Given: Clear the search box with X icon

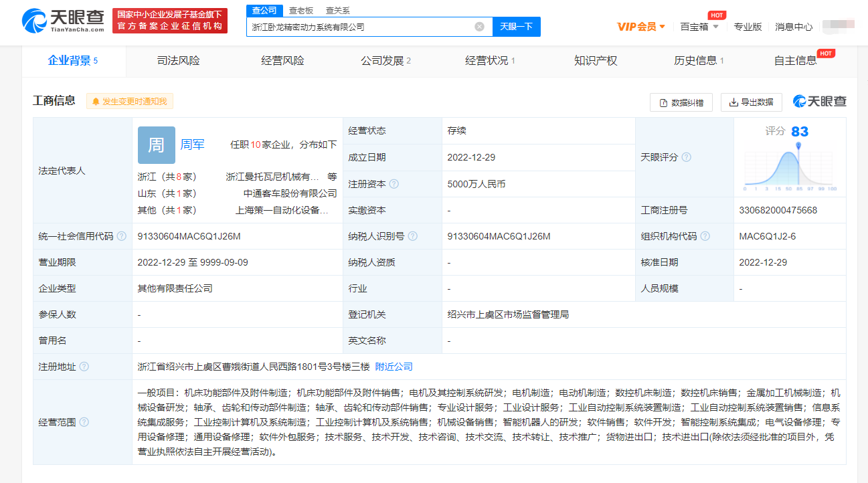Looking at the screenshot, I should coord(479,27).
